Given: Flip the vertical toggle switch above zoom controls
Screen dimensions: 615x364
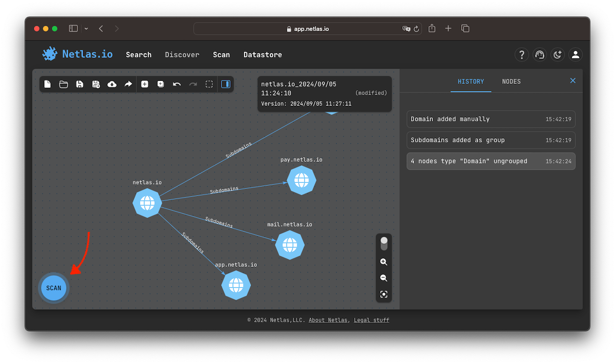Looking at the screenshot, I should click(x=384, y=243).
